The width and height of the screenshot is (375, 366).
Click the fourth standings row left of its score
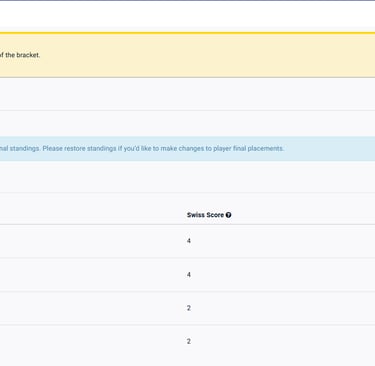pyautogui.click(x=93, y=341)
